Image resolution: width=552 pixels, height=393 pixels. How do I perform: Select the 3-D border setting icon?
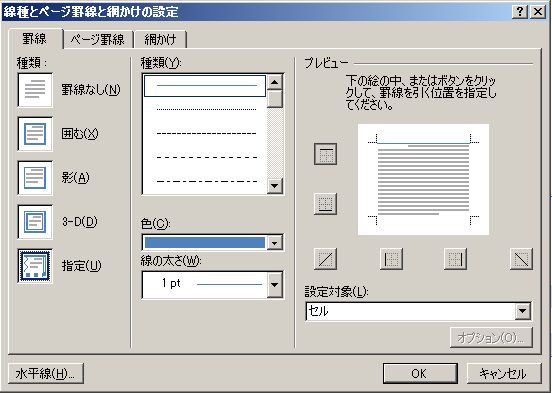click(35, 222)
